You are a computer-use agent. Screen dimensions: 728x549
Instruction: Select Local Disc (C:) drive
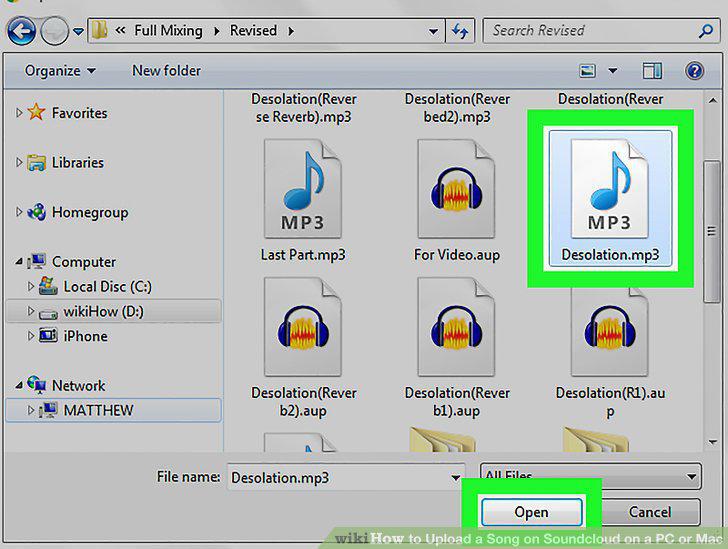[x=107, y=287]
